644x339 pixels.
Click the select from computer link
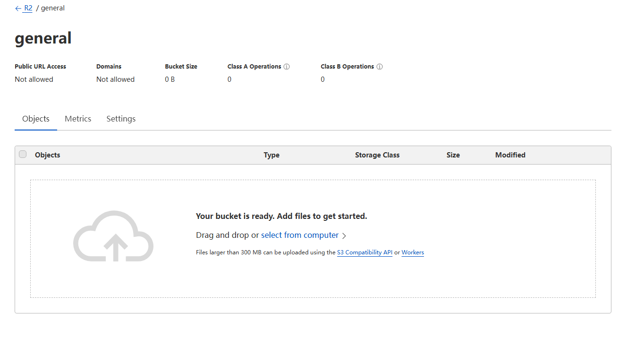coord(300,235)
